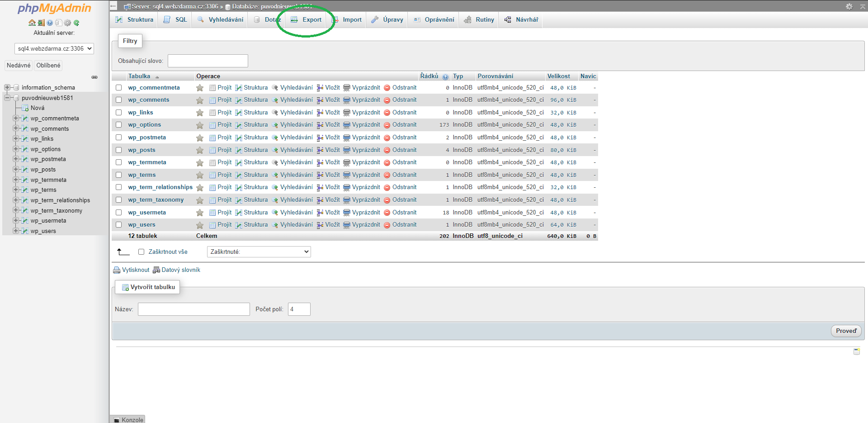Open the Návrhář designer tab
Viewport: 868px width, 423px height.
point(521,20)
